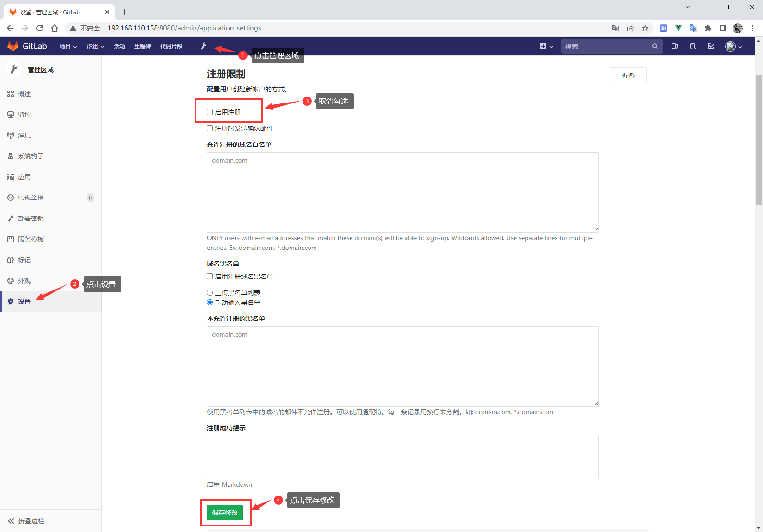This screenshot has height=532, width=763.
Task: Open 监控 in the admin sidebar
Action: [x=51, y=115]
